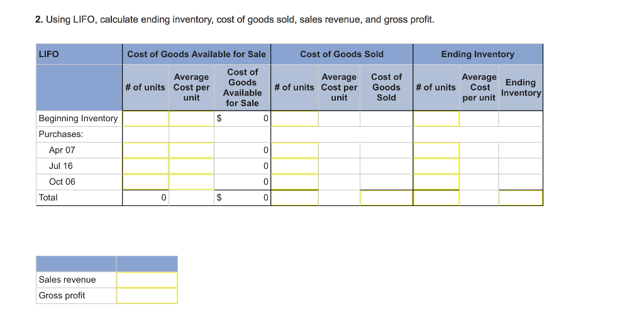
Task: Select the 'Purchases:' row label
Action: [61, 134]
